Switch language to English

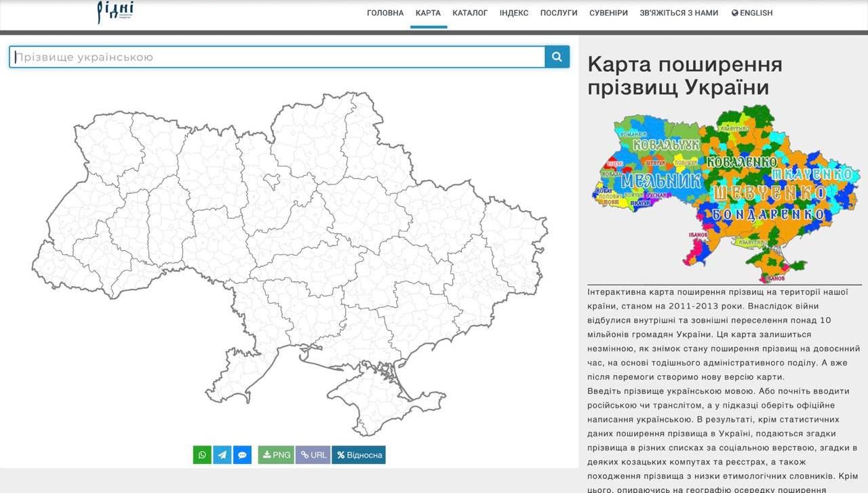pyautogui.click(x=751, y=13)
